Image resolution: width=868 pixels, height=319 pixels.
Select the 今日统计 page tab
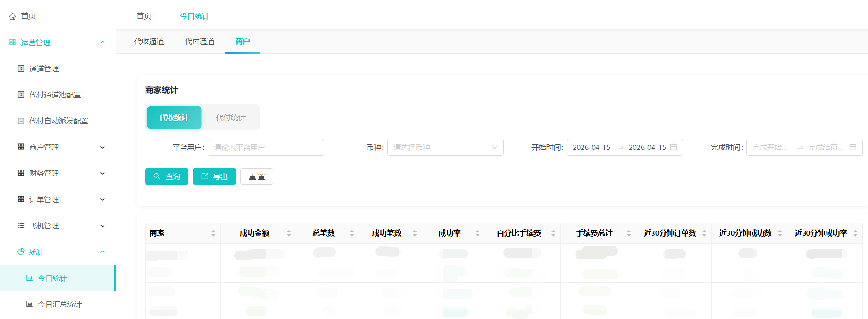(x=194, y=16)
